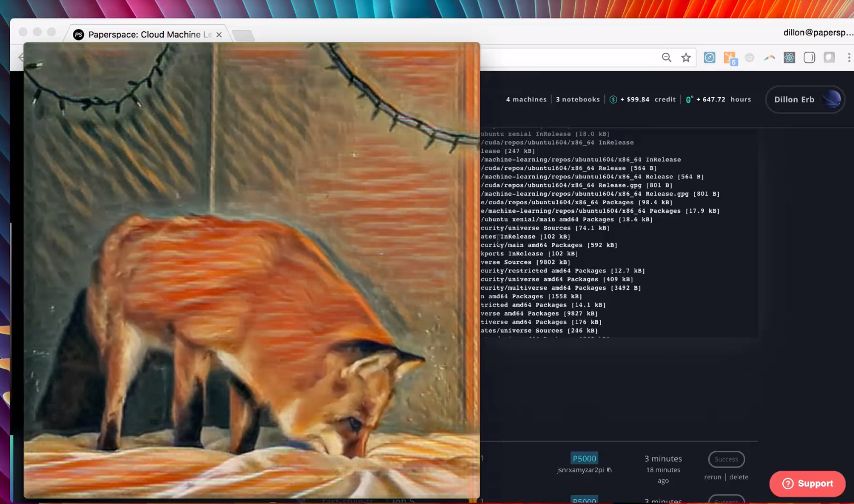Screen dimensions: 854x504
Task: Bookmark this page with the star icon
Action: (686, 58)
